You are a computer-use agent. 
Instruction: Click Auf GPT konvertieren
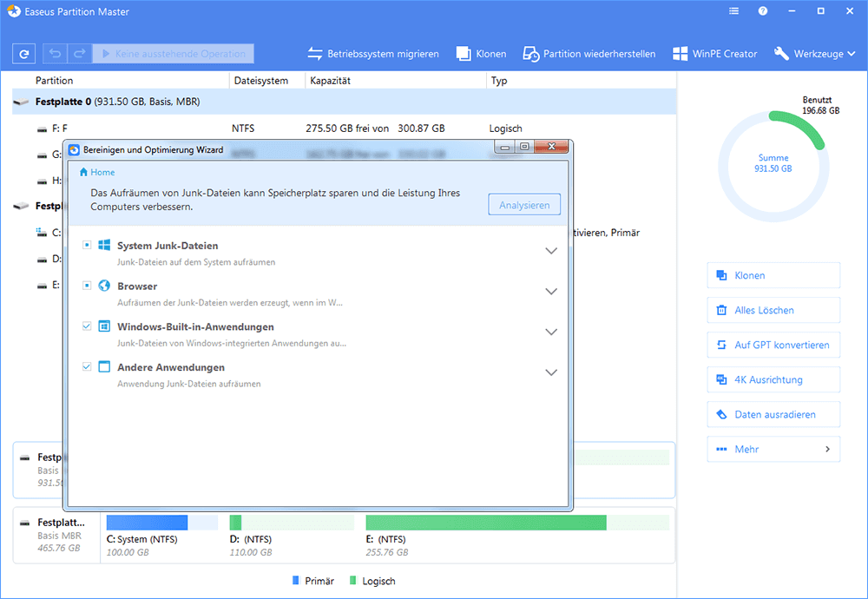tap(773, 345)
